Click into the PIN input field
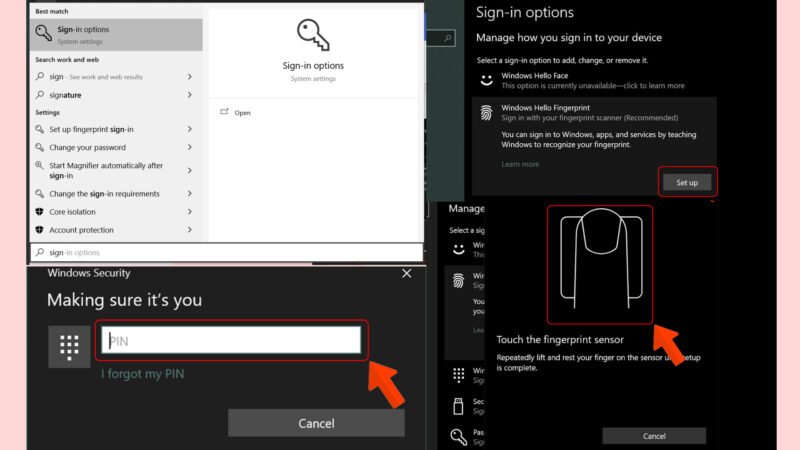Viewport: 800px width, 450px height. (x=232, y=341)
